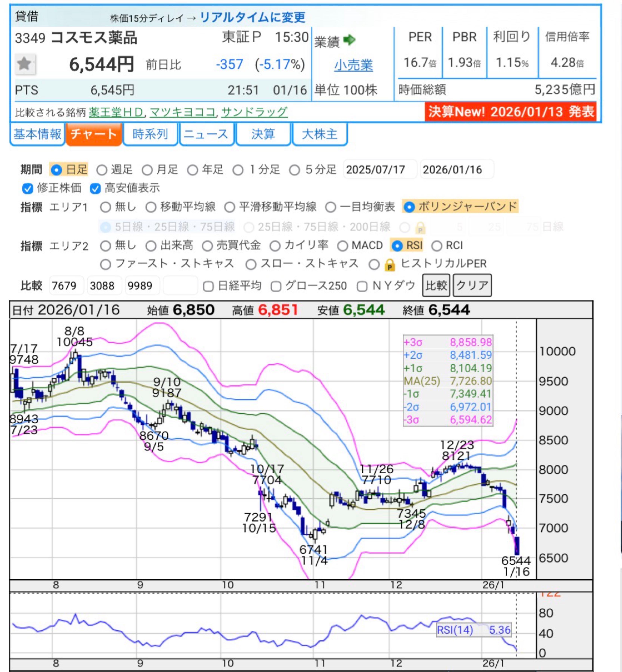Screen dimensions: 622x672
Task: Toggle the 高安値表示 checkbox
Action: click(95, 188)
